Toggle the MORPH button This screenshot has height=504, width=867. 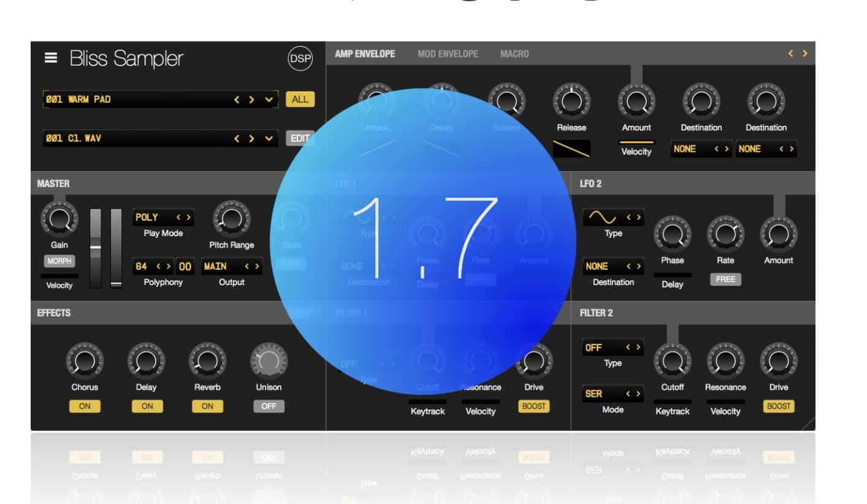[59, 261]
